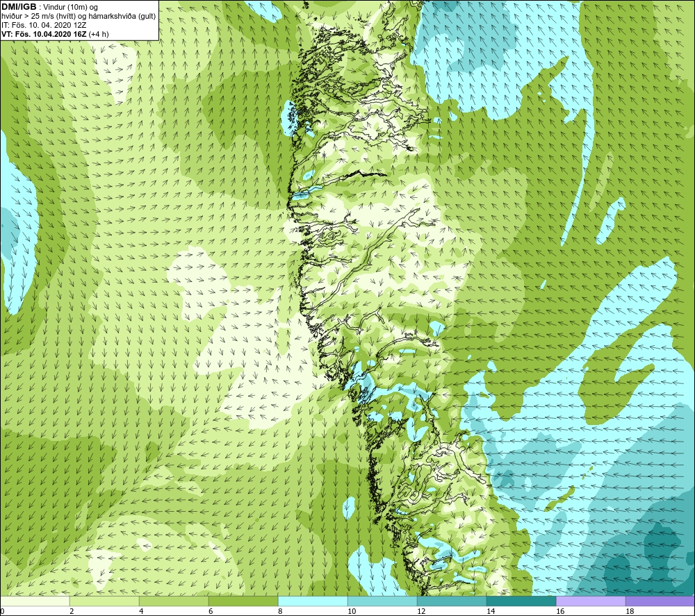Click the scale label '18'
Image resolution: width=695 pixels, height=616 pixels.
click(630, 612)
